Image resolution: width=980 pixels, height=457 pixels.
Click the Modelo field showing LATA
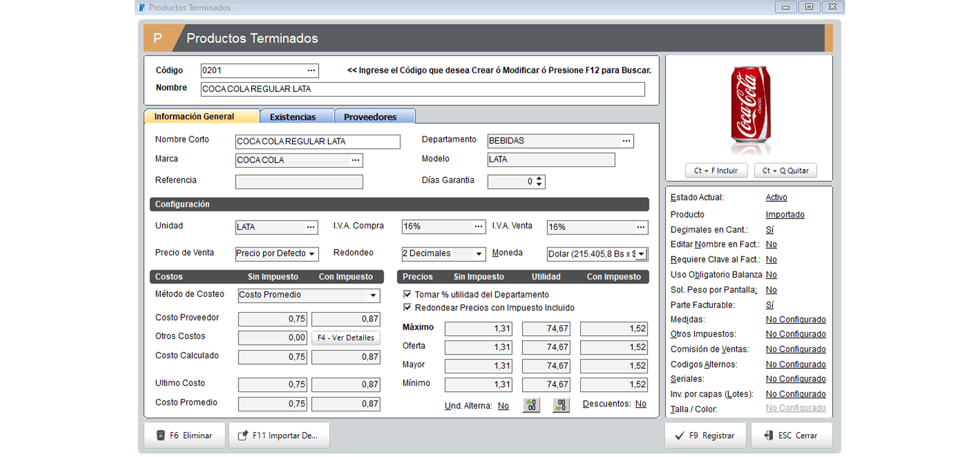coord(551,160)
